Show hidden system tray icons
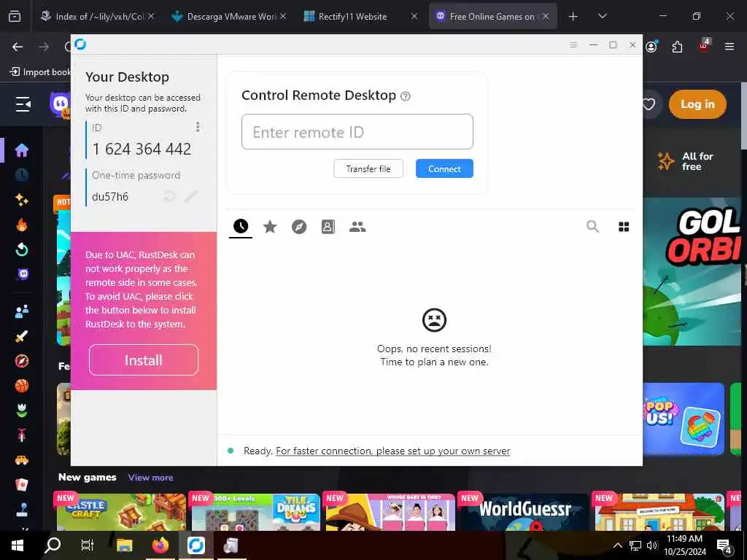 617,545
